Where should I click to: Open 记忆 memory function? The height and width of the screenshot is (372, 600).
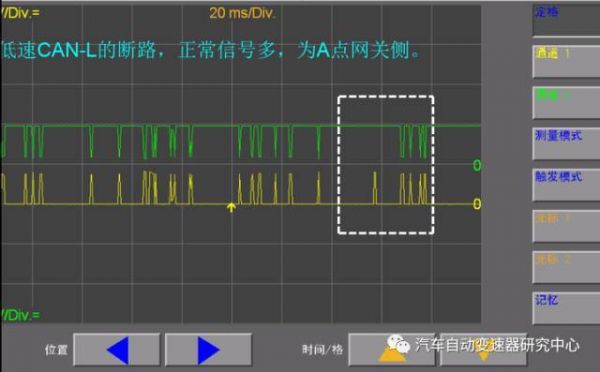[566, 308]
